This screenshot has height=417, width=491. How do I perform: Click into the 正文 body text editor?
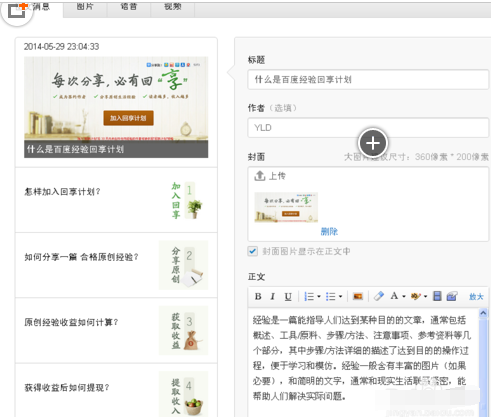pyautogui.click(x=363, y=362)
